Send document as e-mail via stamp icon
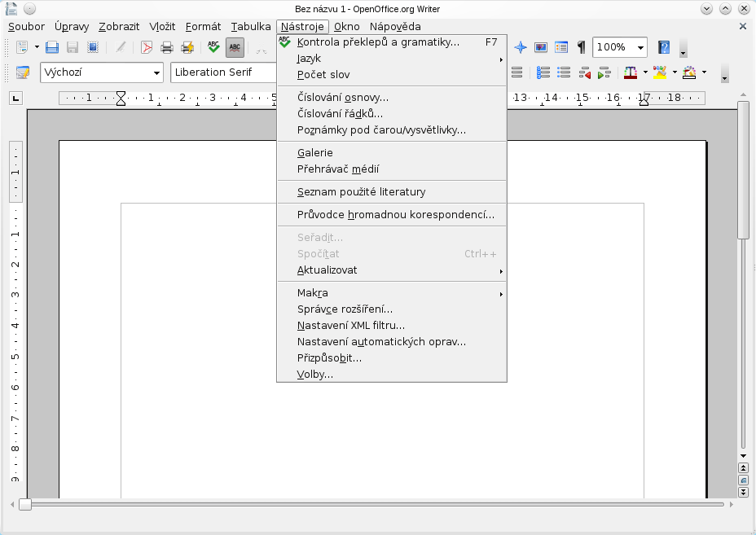 click(93, 47)
